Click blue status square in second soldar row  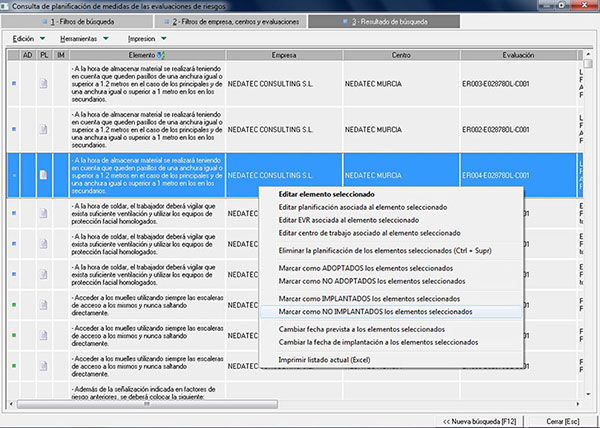(14, 244)
